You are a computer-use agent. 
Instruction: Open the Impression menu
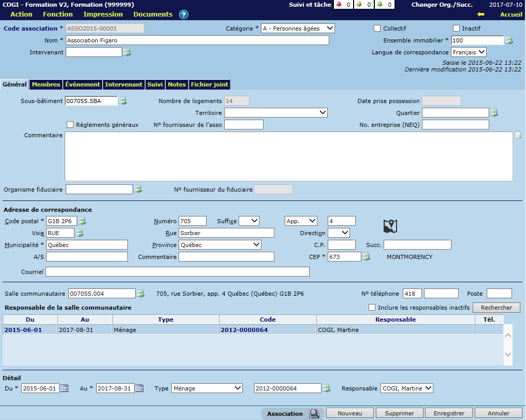(x=103, y=14)
